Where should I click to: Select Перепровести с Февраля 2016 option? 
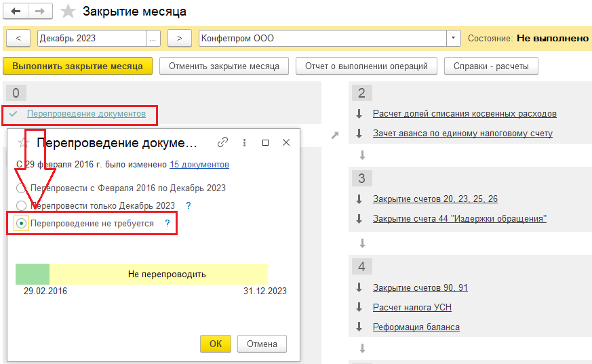(22, 188)
